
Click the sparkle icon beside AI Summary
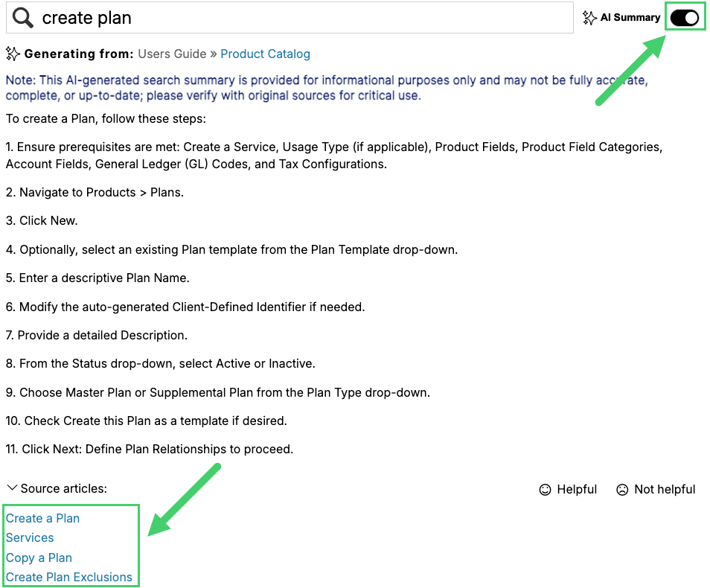[x=589, y=17]
